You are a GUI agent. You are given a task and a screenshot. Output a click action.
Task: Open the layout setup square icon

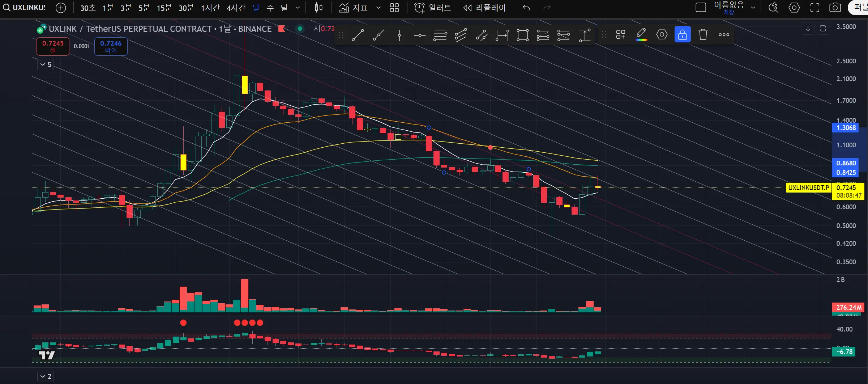tap(701, 8)
